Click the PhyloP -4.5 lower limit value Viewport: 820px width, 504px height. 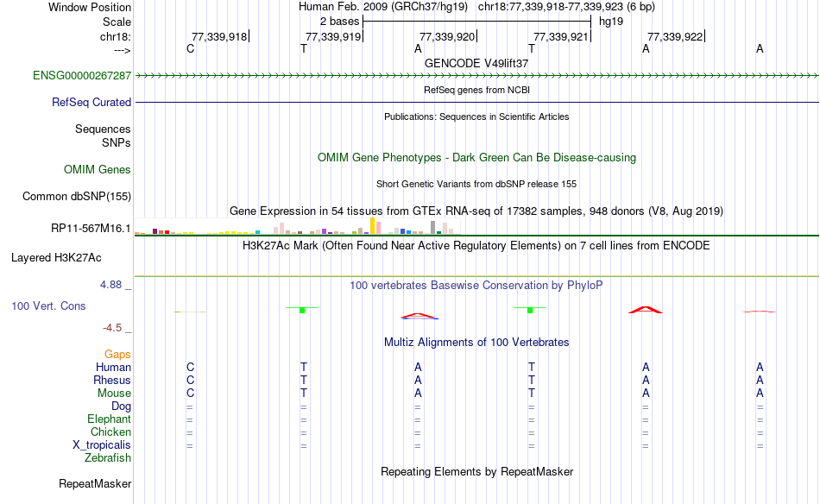pyautogui.click(x=112, y=328)
